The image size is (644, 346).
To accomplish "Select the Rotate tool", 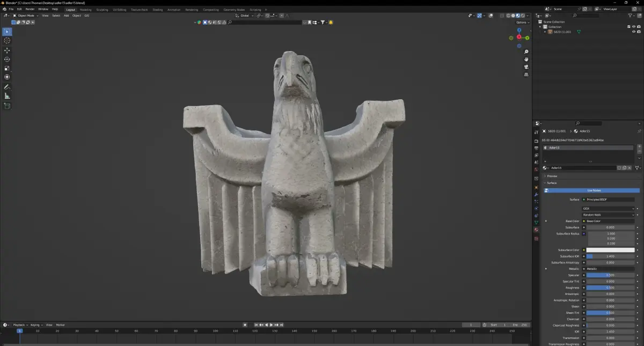I will click(x=7, y=60).
